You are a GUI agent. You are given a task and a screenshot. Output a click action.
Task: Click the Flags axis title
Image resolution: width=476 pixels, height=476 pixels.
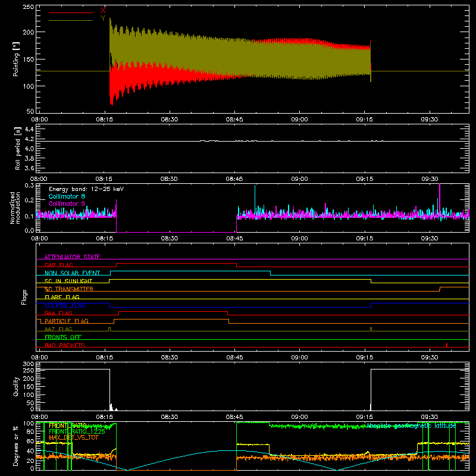click(x=24, y=297)
